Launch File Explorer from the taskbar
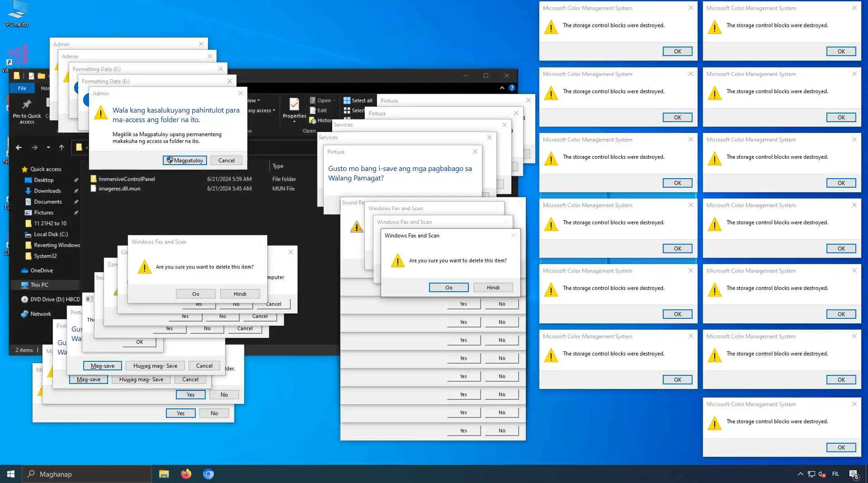 [x=164, y=474]
